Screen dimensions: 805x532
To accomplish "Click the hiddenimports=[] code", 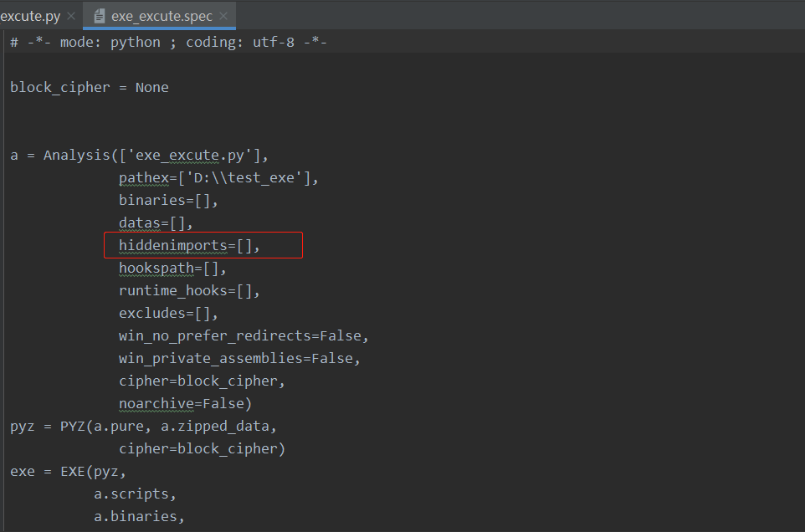I will coord(189,245).
